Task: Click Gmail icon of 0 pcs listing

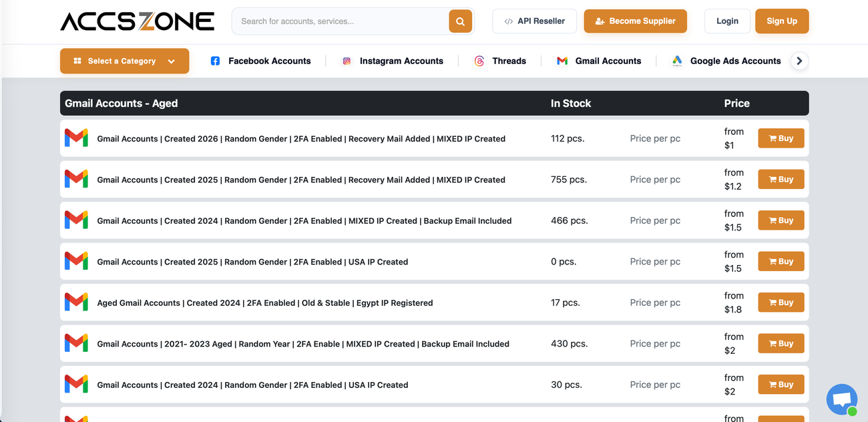Action: click(76, 261)
